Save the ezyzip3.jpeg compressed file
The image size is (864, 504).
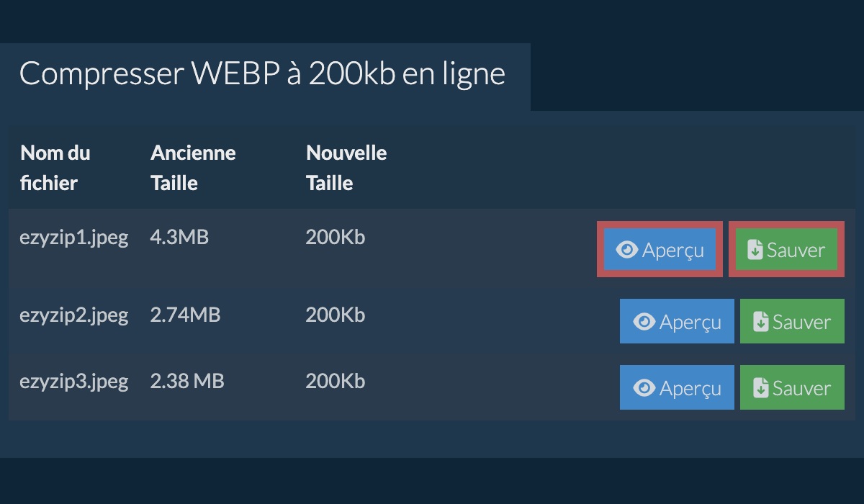[x=792, y=387]
